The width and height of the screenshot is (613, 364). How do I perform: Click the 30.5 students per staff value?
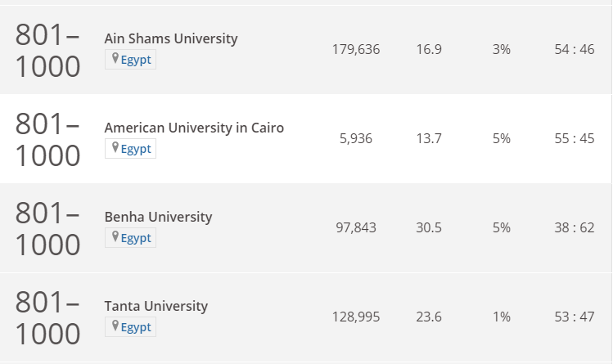(429, 227)
